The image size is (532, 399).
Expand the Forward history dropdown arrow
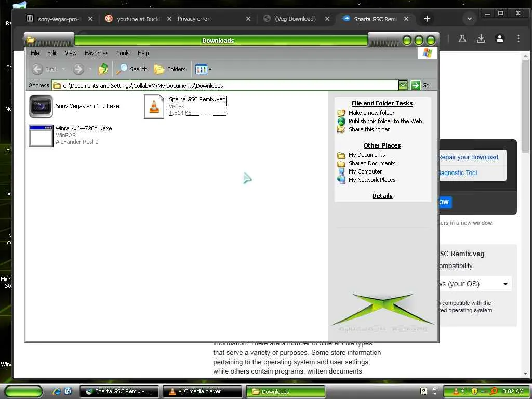pyautogui.click(x=90, y=69)
